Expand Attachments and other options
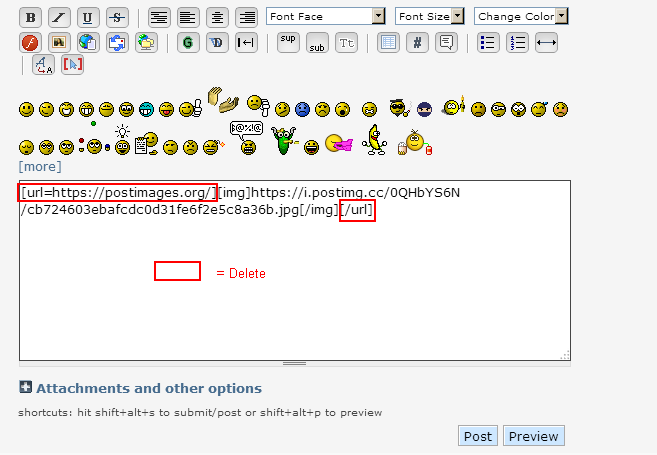This screenshot has height=455, width=657. (x=26, y=387)
